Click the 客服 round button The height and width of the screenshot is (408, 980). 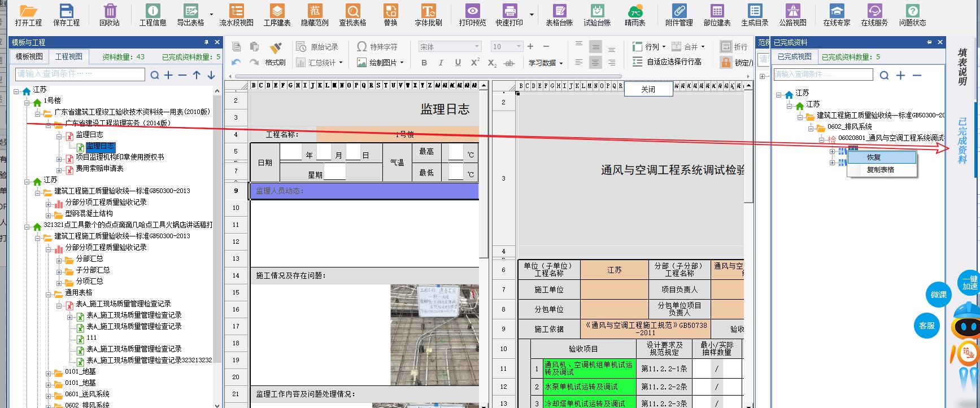coord(927,326)
